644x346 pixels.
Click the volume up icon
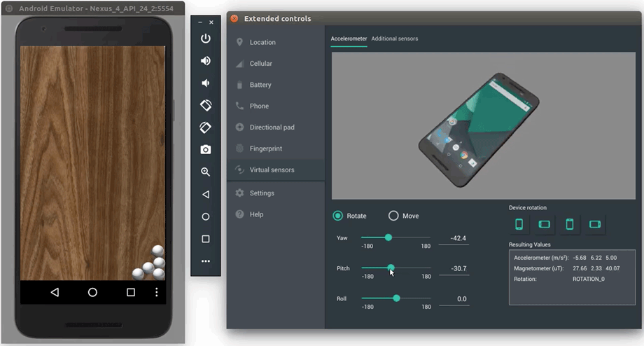coord(206,61)
